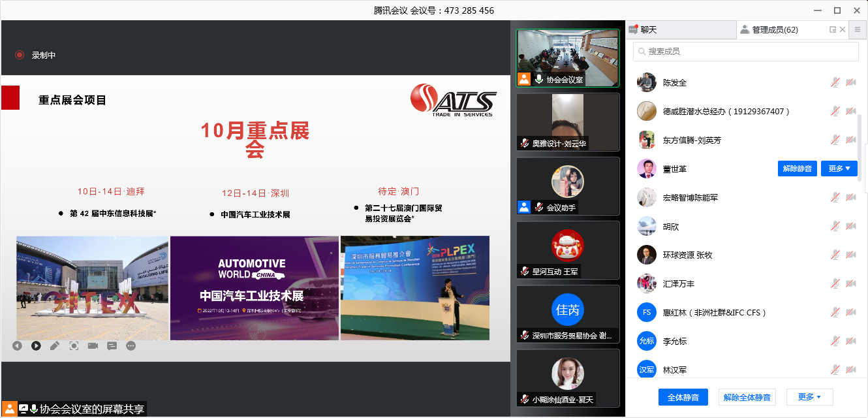Click the red recording indicator icon
The image size is (868, 418).
click(x=20, y=56)
